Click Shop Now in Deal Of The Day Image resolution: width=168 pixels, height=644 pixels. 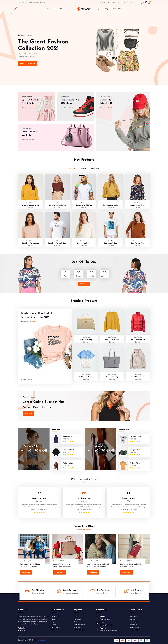pyautogui.click(x=84, y=284)
